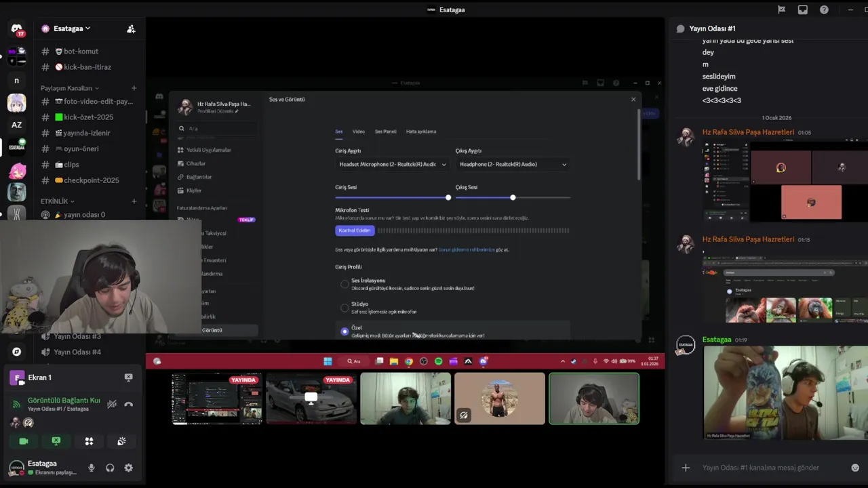Open Discord icon in the streamed taskbar
Image resolution: width=868 pixels, height=488 pixels.
483,361
